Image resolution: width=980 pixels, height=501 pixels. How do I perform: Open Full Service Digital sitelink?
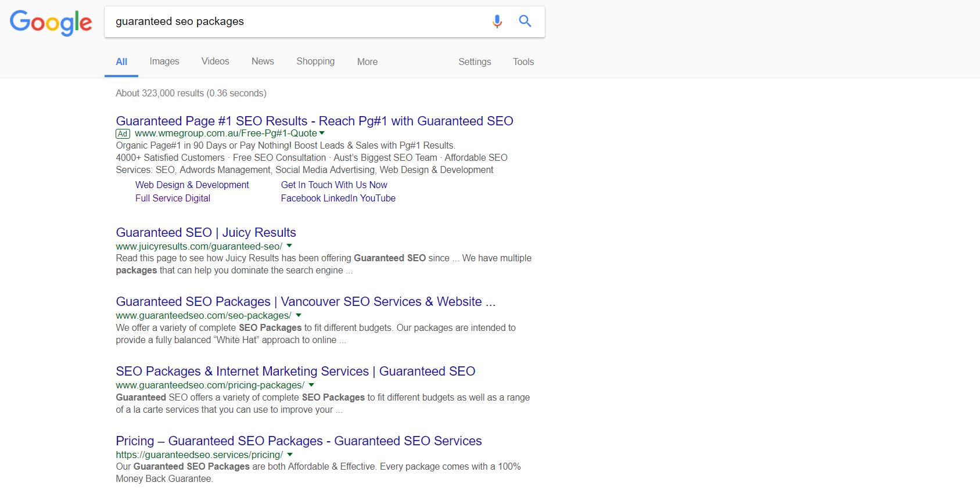tap(173, 198)
